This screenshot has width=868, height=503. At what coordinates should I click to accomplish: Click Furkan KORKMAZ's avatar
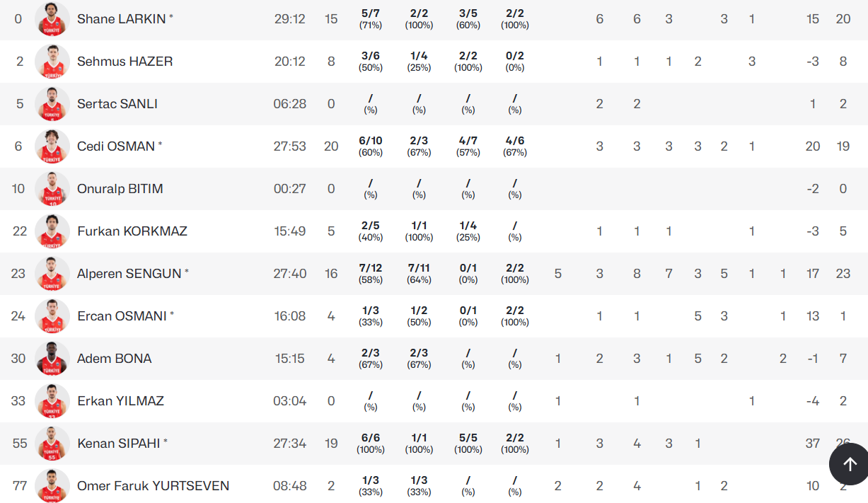(x=52, y=231)
